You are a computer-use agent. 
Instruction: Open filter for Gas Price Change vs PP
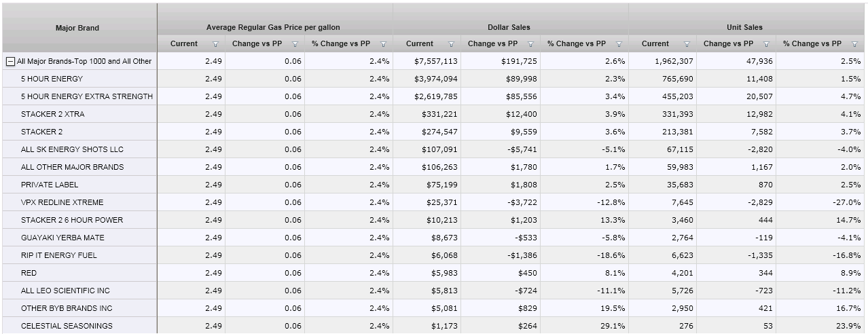click(x=295, y=44)
